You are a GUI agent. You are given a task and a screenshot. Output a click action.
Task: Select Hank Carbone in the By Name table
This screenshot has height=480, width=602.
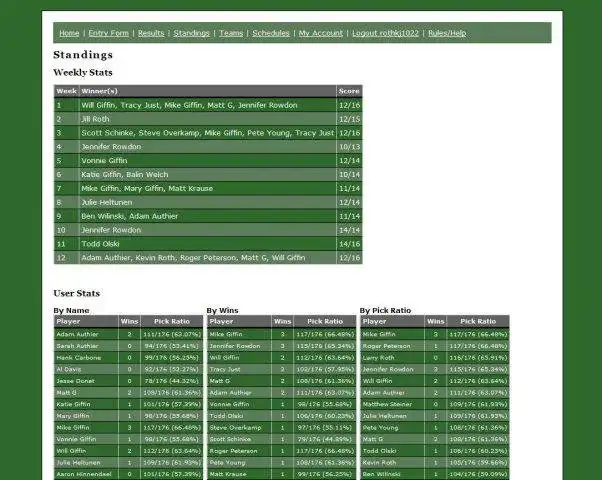tap(79, 358)
